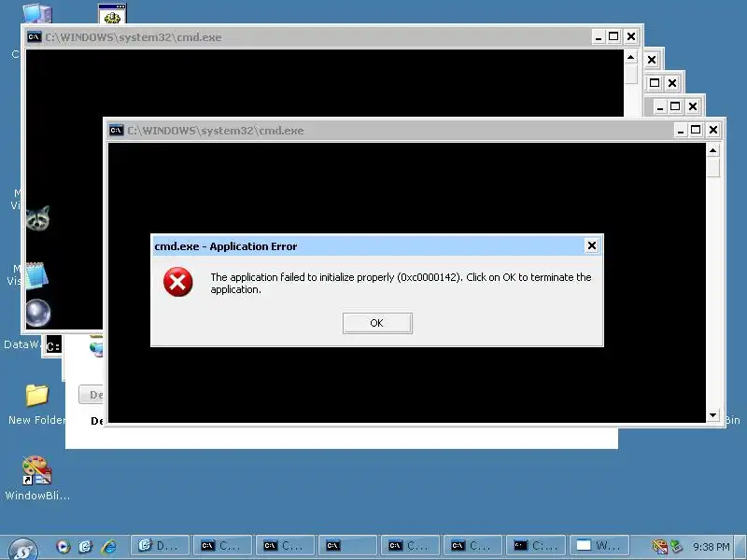Close the rear top cmd.exe window

(631, 36)
